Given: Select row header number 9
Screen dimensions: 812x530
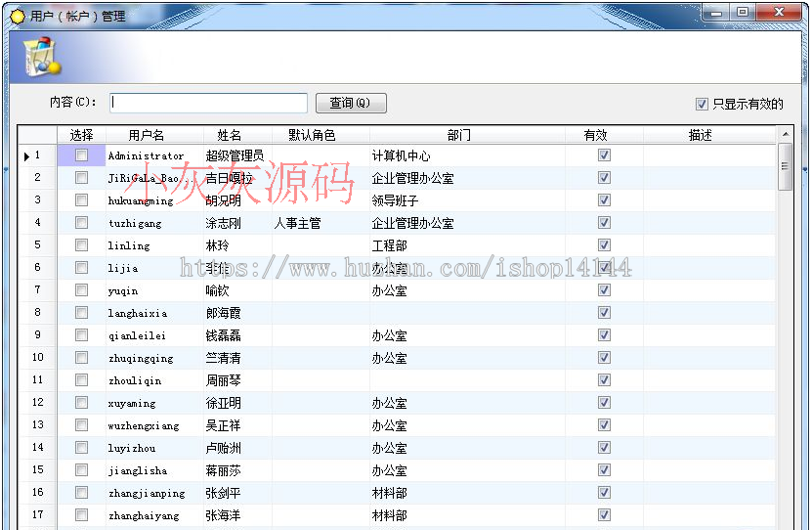Looking at the screenshot, I should click(37, 335).
